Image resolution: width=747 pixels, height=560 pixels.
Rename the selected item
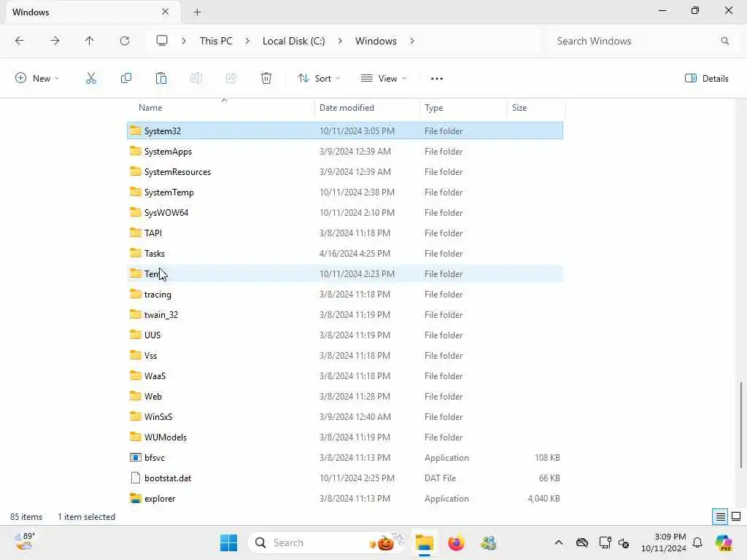coord(196,78)
